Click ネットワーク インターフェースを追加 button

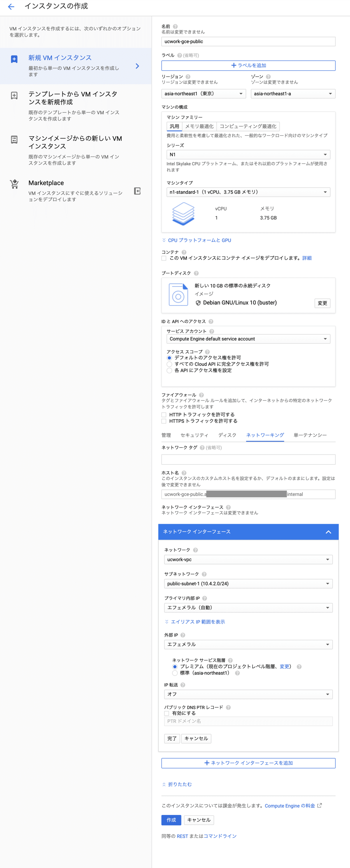coord(248,763)
